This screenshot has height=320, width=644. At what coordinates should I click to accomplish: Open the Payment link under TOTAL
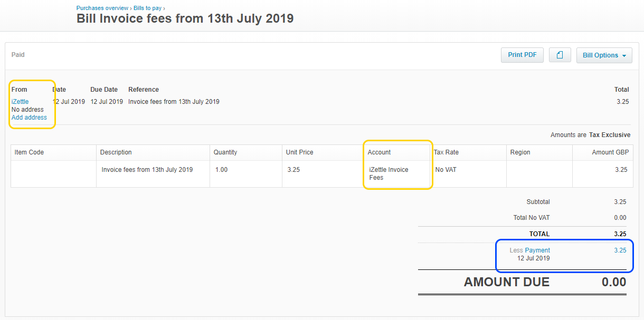point(537,250)
